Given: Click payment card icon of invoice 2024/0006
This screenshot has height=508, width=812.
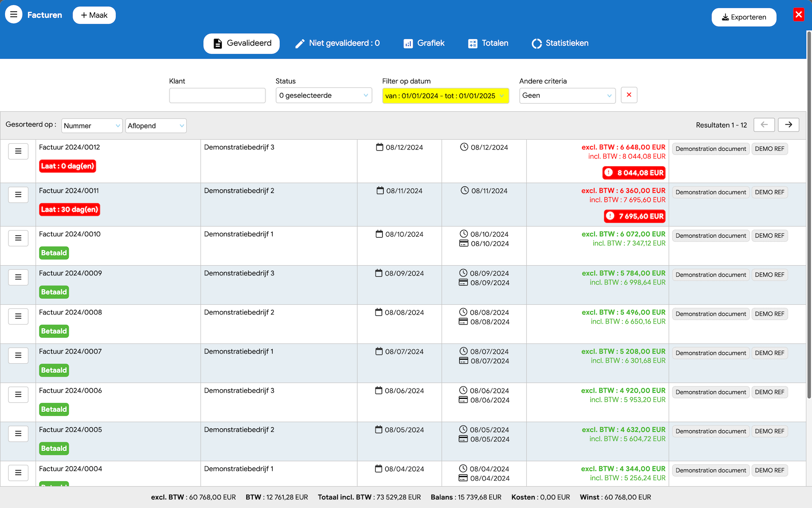Looking at the screenshot, I should pos(463,400).
